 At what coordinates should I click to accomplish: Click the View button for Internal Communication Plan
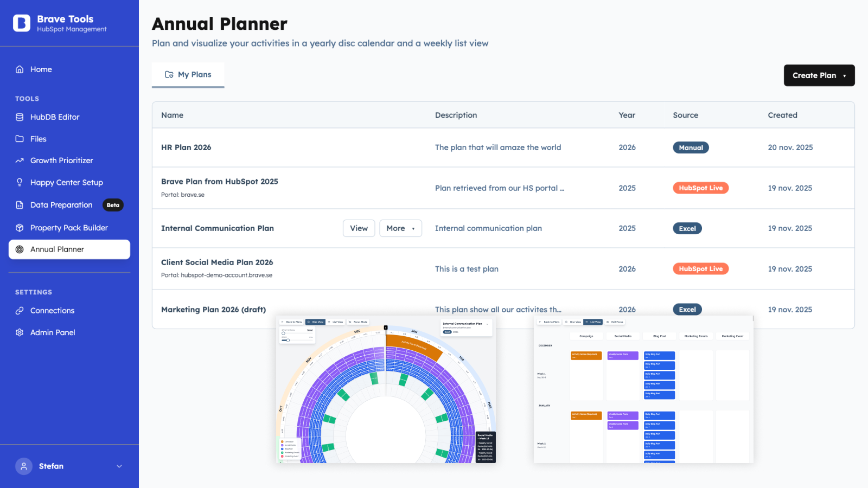(359, 228)
